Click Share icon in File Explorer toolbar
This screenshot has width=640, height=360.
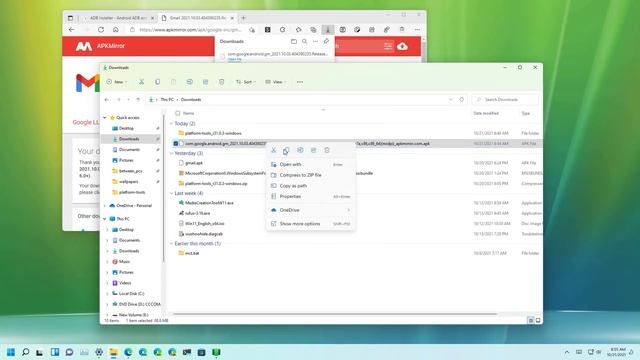206,82
